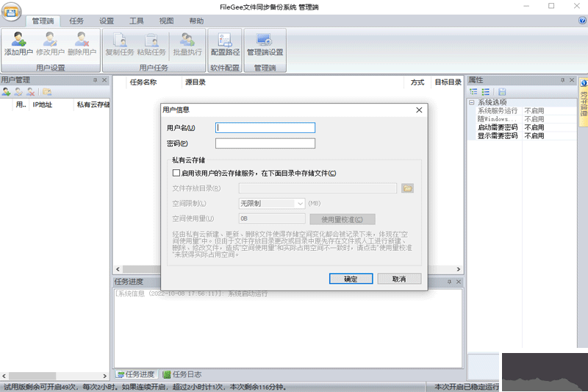Click delete user icon in 用户管理 panel toolbar
588x392 pixels.
point(30,91)
